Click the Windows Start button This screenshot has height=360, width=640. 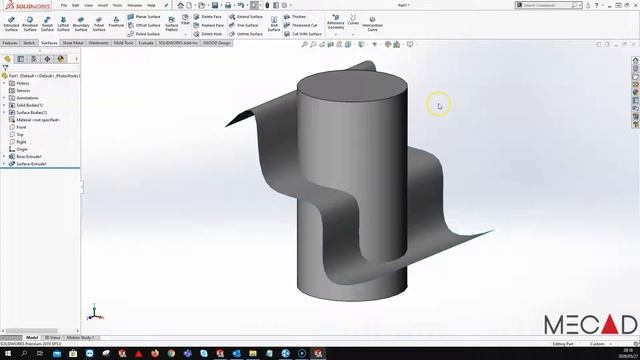8,353
